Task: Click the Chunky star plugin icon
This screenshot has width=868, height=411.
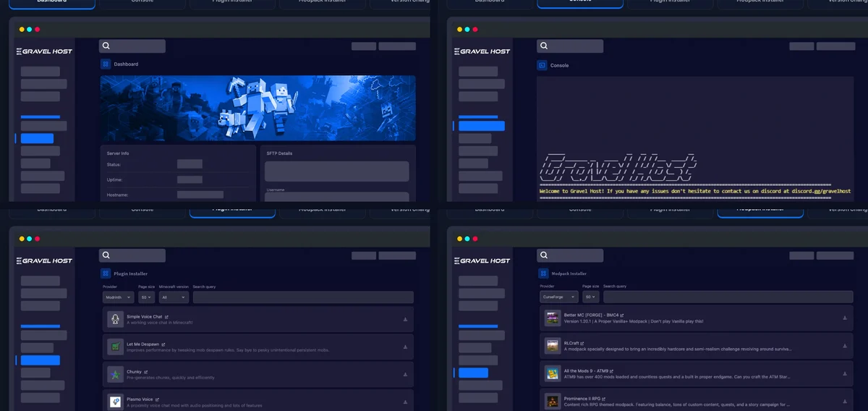Action: tap(114, 374)
